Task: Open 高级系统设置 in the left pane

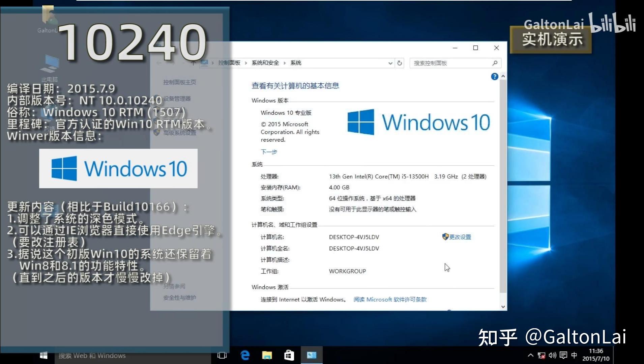Action: 179,133
